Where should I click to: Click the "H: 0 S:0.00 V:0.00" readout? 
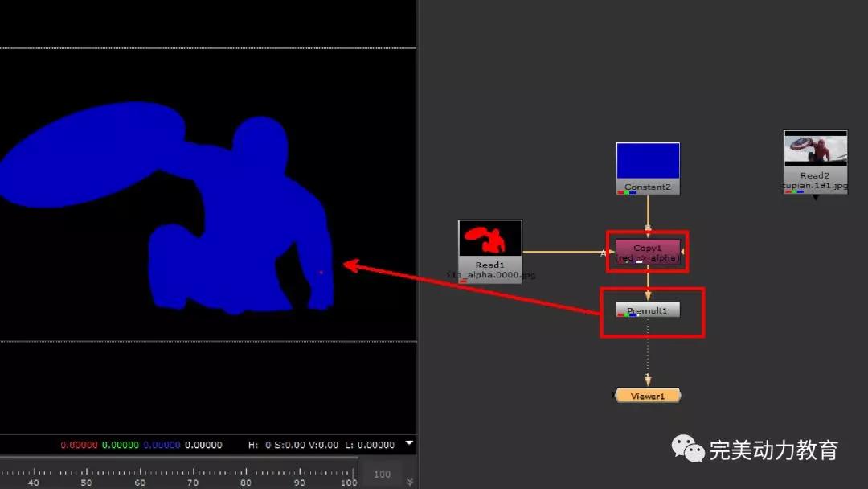(x=293, y=445)
